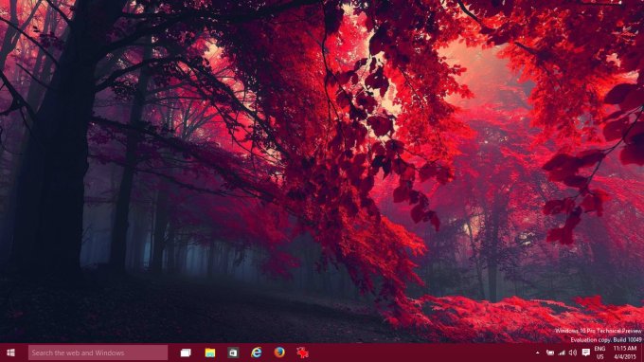
Task: Open the volume speaker control
Action: click(573, 353)
